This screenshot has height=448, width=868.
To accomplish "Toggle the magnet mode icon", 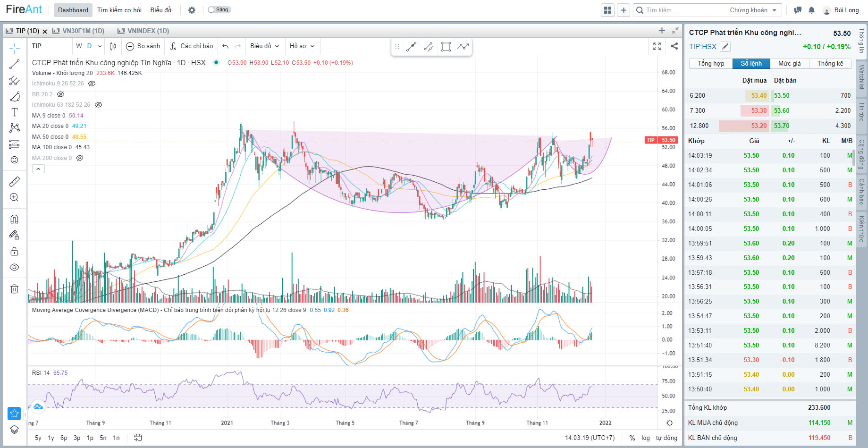I will point(14,219).
